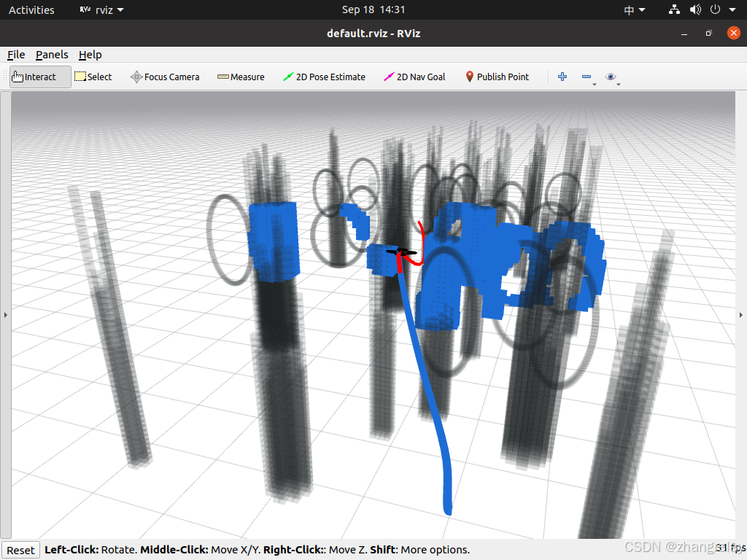Open the input method language indicator
Screen dimensions: 747x560
(634, 9)
